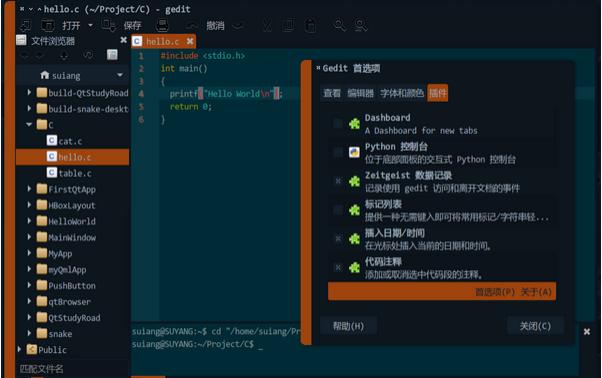This screenshot has width=602, height=378.
Task: Expand the HBoxLayout folder
Action: pyautogui.click(x=29, y=205)
